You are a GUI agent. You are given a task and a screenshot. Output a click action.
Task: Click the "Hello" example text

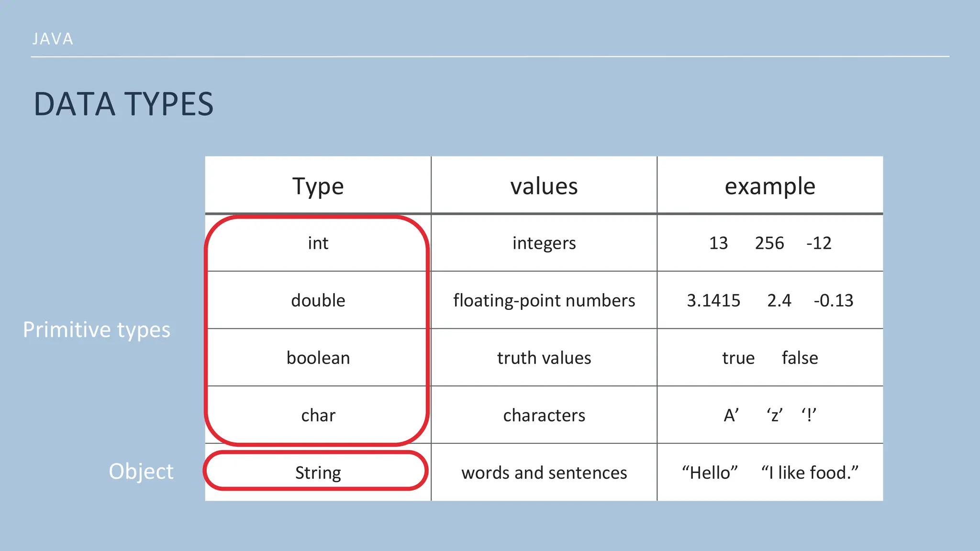point(710,473)
